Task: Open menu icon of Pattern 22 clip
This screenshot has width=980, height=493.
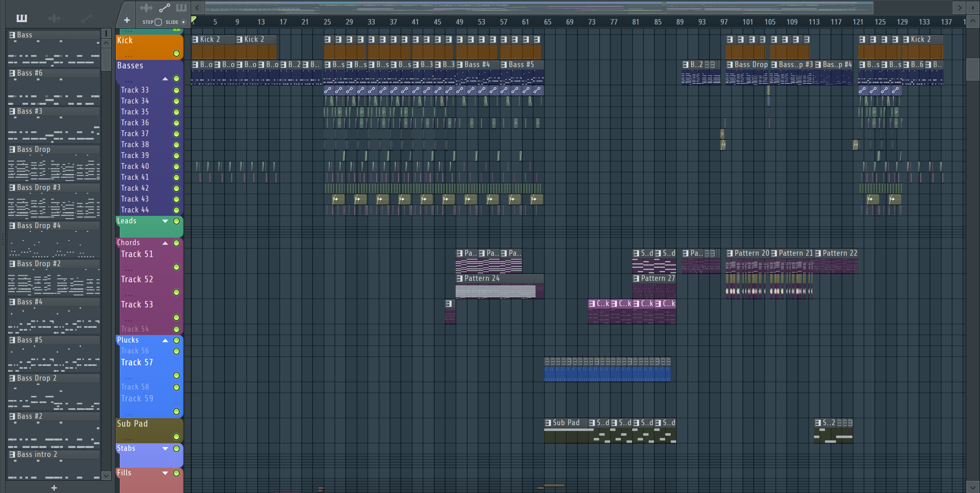Action: (818, 253)
